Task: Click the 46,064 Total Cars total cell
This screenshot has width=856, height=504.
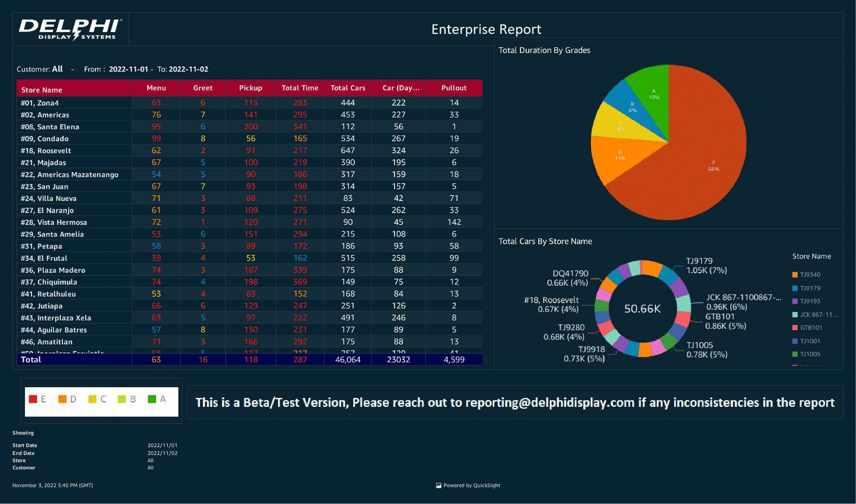Action: pos(348,360)
